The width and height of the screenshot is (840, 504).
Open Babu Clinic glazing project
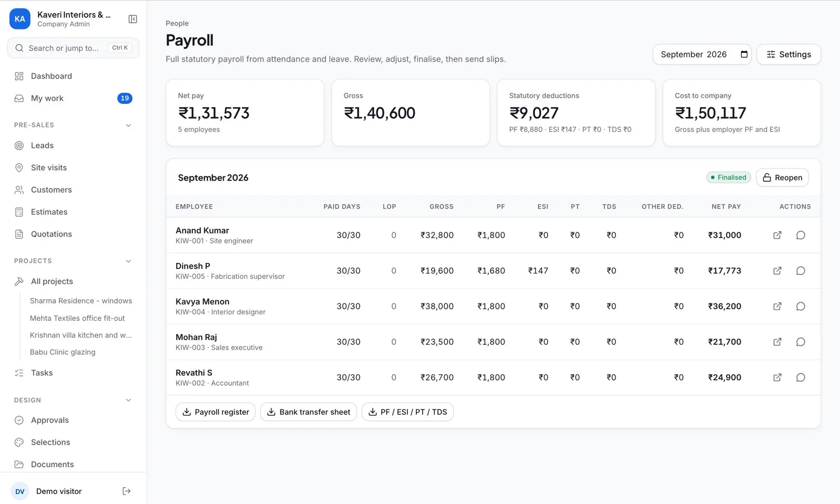tap(62, 352)
